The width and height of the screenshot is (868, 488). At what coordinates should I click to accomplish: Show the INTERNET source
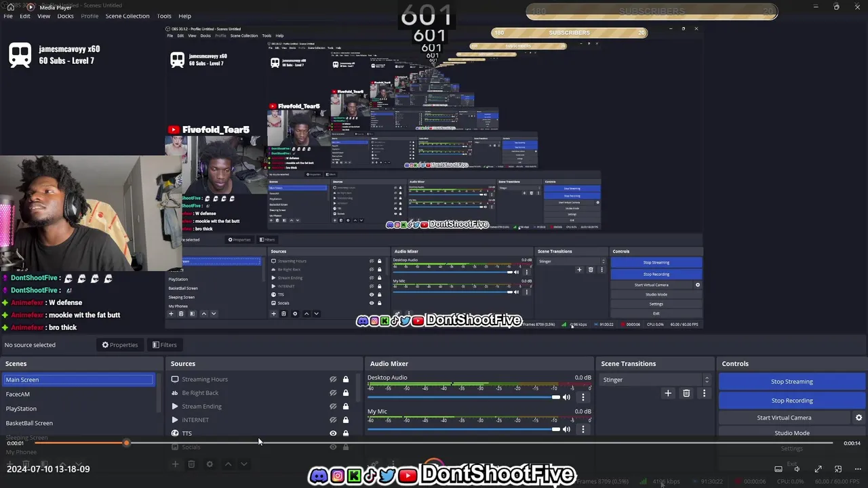point(333,420)
